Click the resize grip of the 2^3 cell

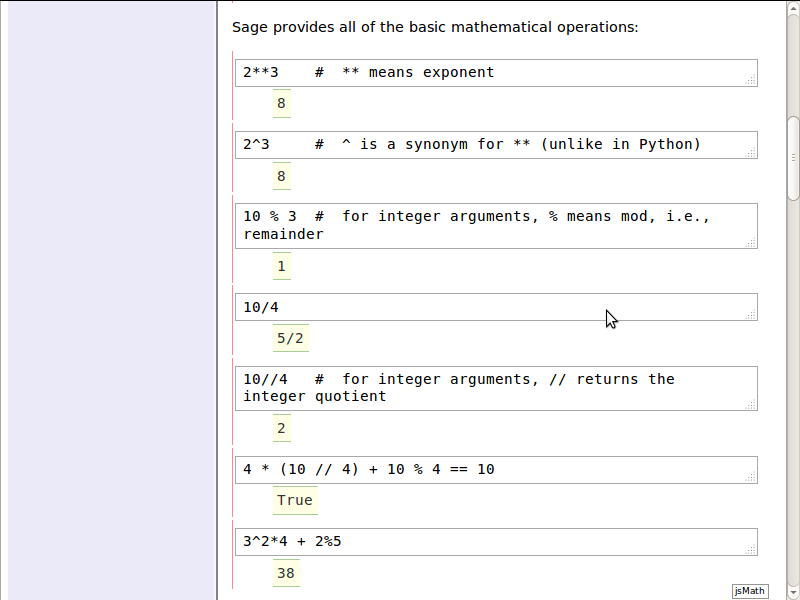751,152
